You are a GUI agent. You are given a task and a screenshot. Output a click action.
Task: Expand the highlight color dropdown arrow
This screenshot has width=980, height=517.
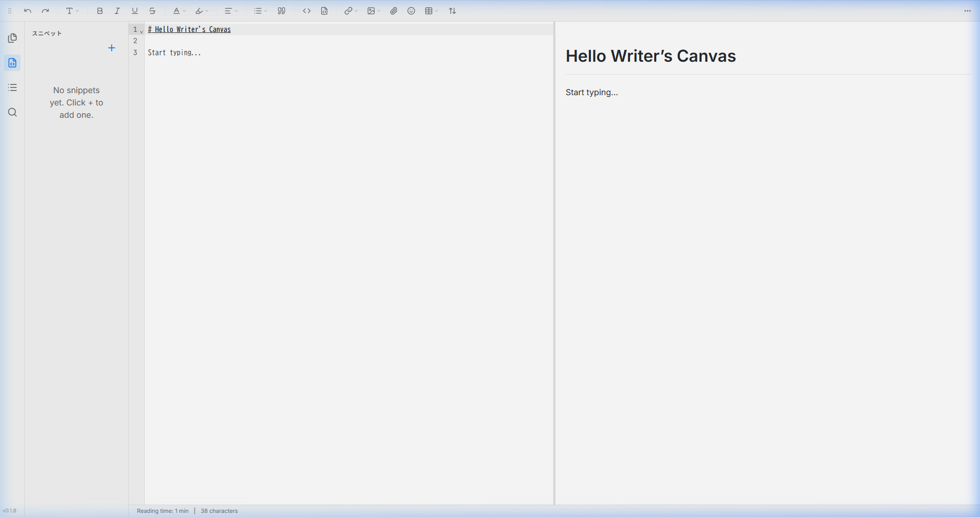tap(207, 11)
